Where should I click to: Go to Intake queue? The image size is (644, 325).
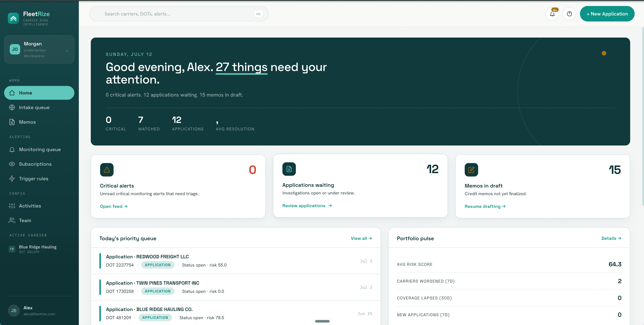pos(39,107)
